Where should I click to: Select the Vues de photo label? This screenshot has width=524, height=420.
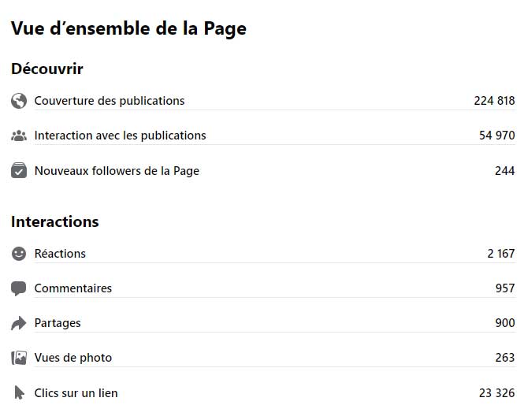tap(72, 358)
